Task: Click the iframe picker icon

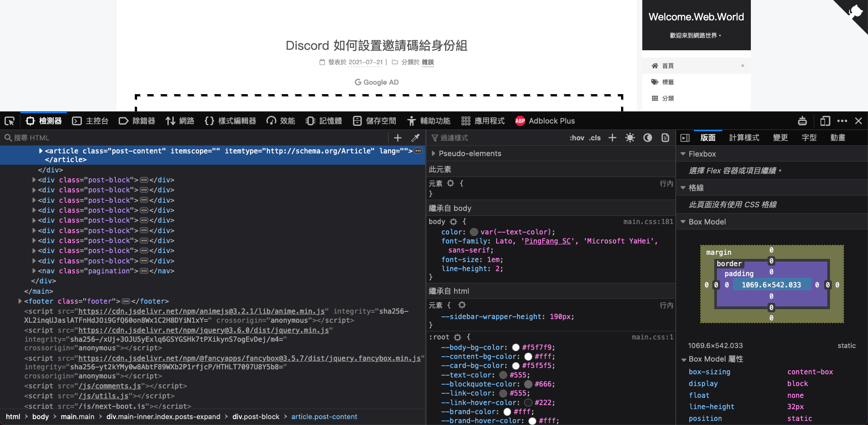Action: [802, 121]
